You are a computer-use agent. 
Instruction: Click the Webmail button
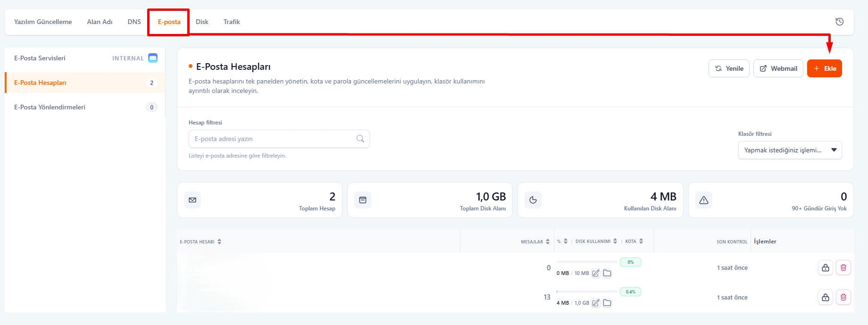(778, 68)
